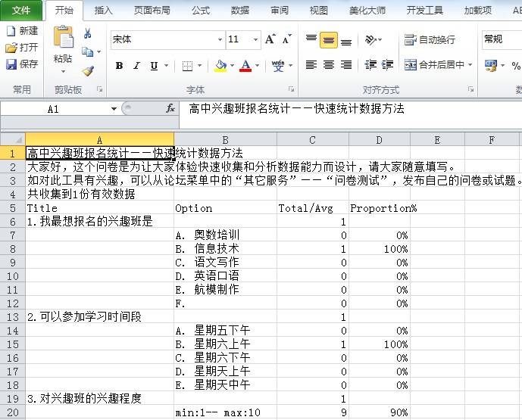Click the insert function fx icon
This screenshot has width=522, height=420.
tap(170, 108)
